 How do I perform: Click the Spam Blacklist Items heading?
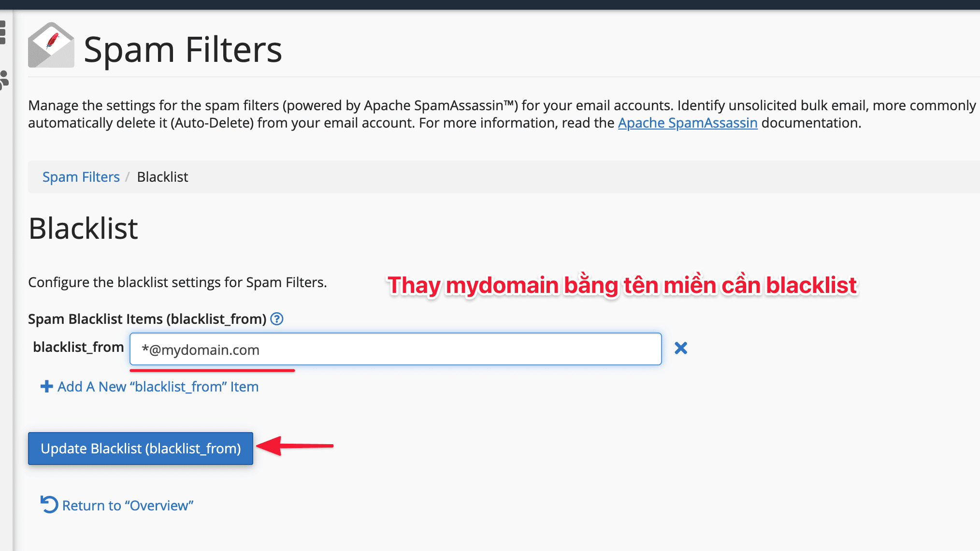point(147,319)
